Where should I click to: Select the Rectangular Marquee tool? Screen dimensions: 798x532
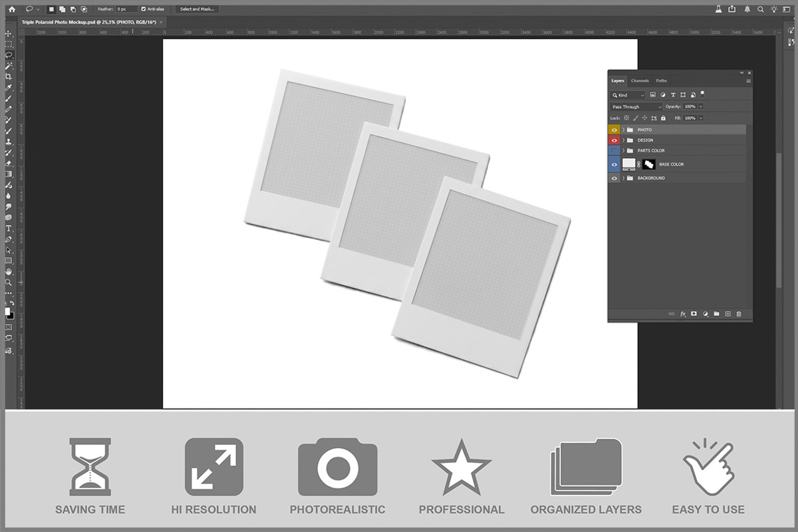(x=9, y=44)
